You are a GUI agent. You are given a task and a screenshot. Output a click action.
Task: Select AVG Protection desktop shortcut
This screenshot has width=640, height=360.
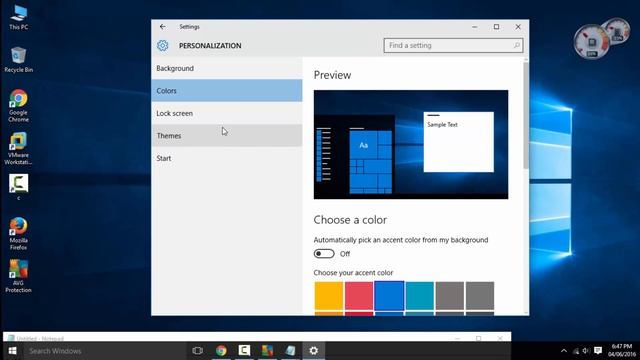point(18,276)
